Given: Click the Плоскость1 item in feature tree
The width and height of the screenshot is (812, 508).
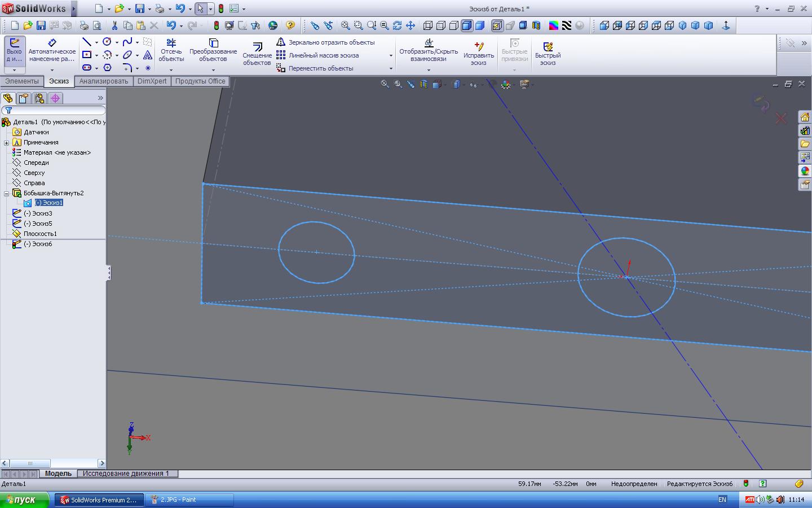Looking at the screenshot, I should [x=39, y=234].
